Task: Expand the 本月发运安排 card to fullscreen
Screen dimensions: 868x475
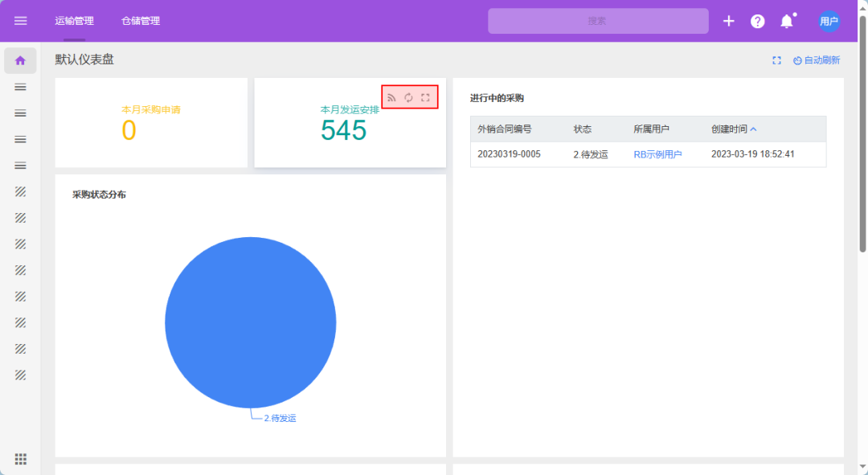Action: (425, 97)
